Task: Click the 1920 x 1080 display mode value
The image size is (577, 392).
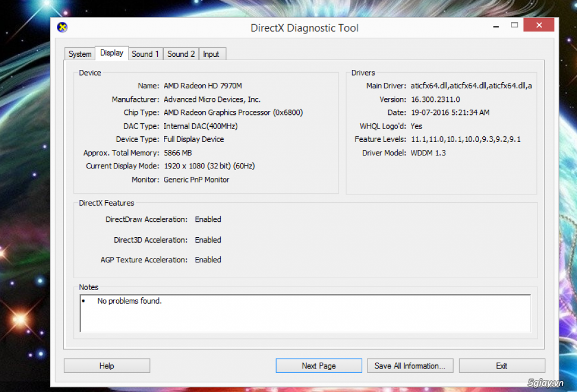Action: point(210,166)
